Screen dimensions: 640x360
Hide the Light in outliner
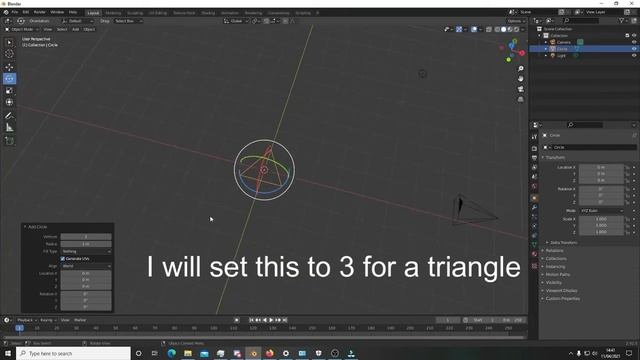pyautogui.click(x=634, y=56)
